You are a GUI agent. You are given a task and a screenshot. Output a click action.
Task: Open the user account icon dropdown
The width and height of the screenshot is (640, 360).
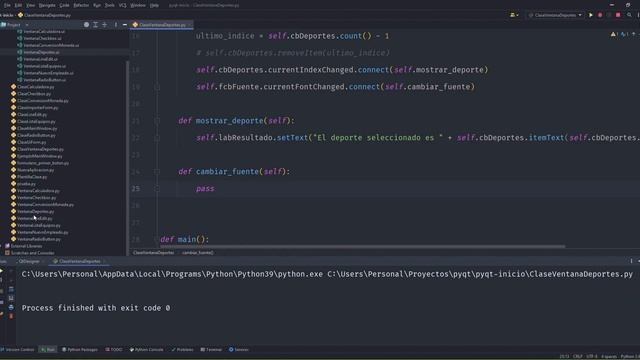click(514, 15)
